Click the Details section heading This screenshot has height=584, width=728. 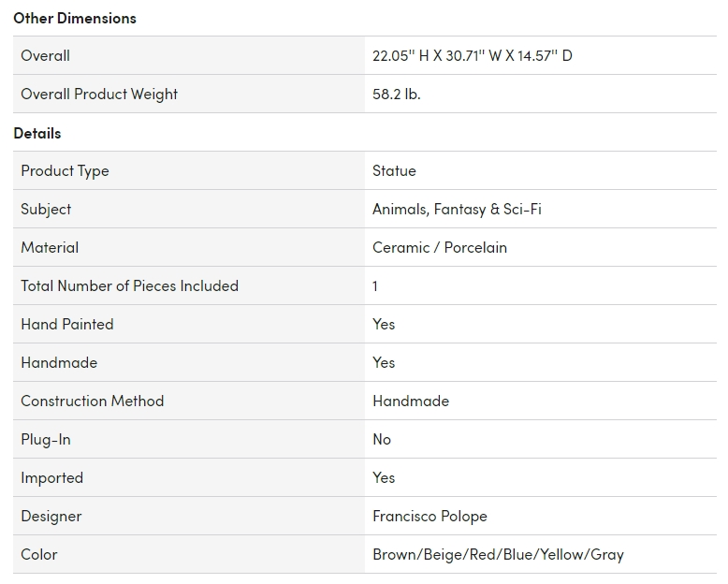pyautogui.click(x=37, y=133)
